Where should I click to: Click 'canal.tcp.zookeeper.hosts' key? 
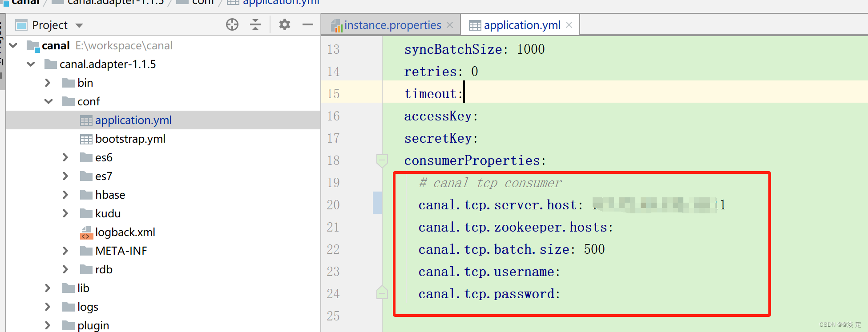pyautogui.click(x=513, y=227)
